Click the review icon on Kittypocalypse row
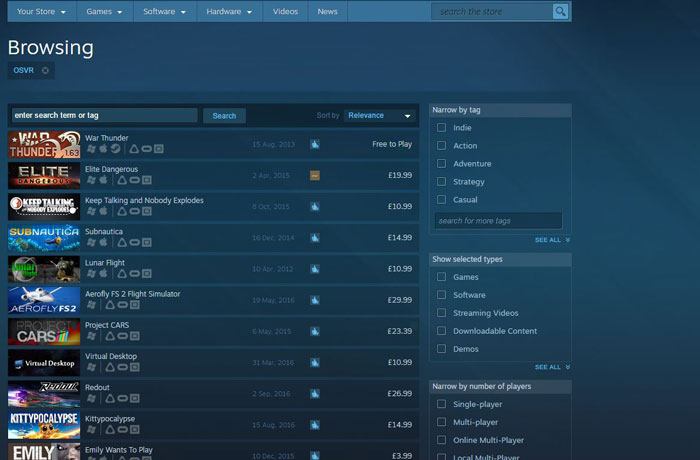This screenshot has width=700, height=460. tap(315, 425)
